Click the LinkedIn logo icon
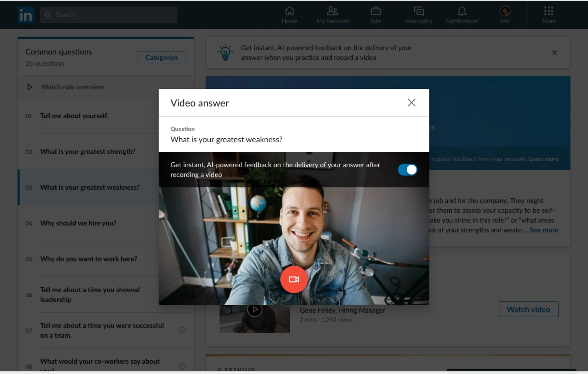 point(26,15)
